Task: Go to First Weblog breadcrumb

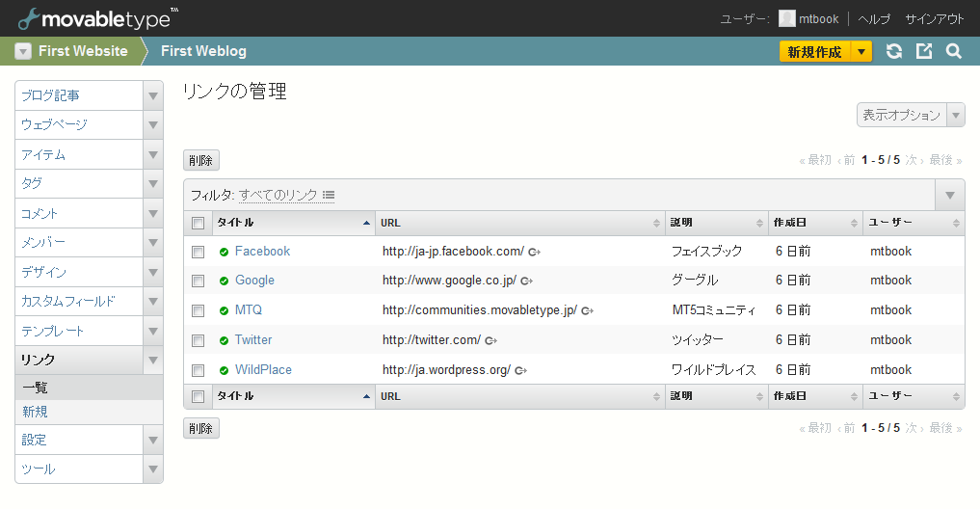Action: click(203, 51)
